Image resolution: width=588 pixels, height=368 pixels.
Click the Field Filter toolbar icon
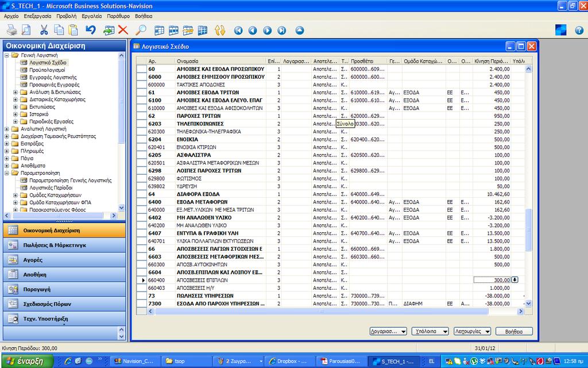[159, 30]
